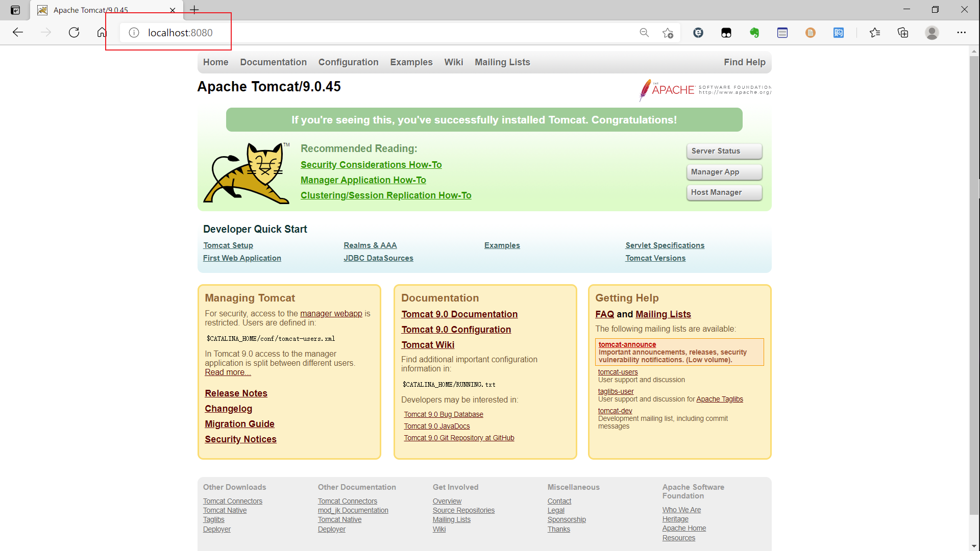Click the Host Manager button

click(x=724, y=192)
